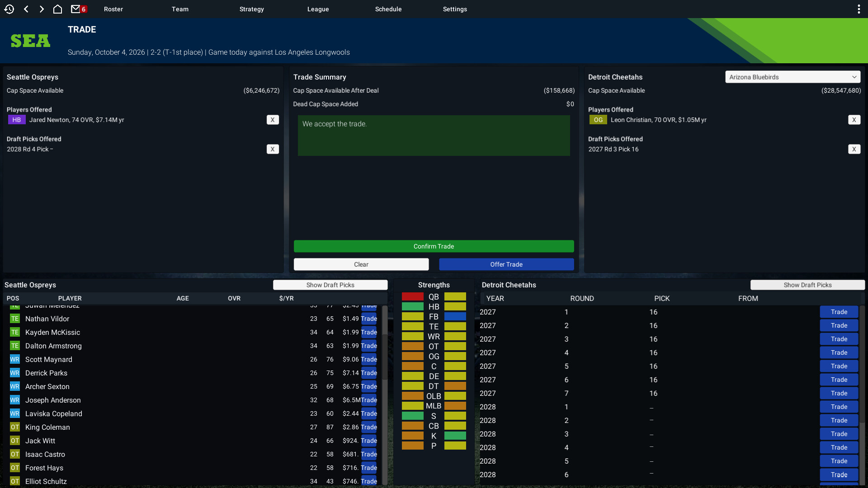Click the home icon

point(57,9)
